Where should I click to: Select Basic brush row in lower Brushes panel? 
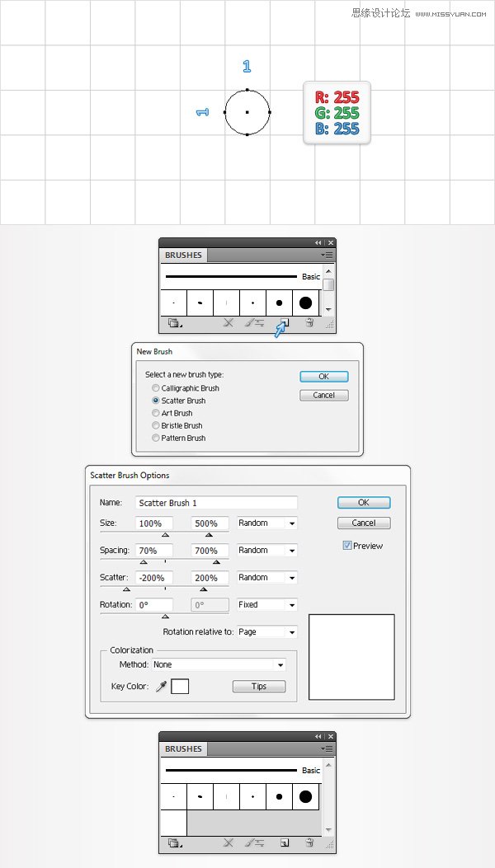coord(241,770)
